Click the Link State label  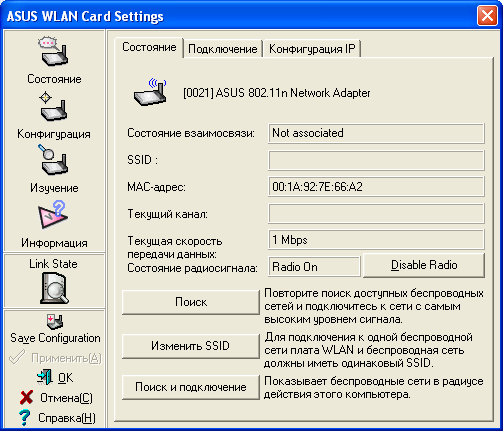pyautogui.click(x=53, y=264)
